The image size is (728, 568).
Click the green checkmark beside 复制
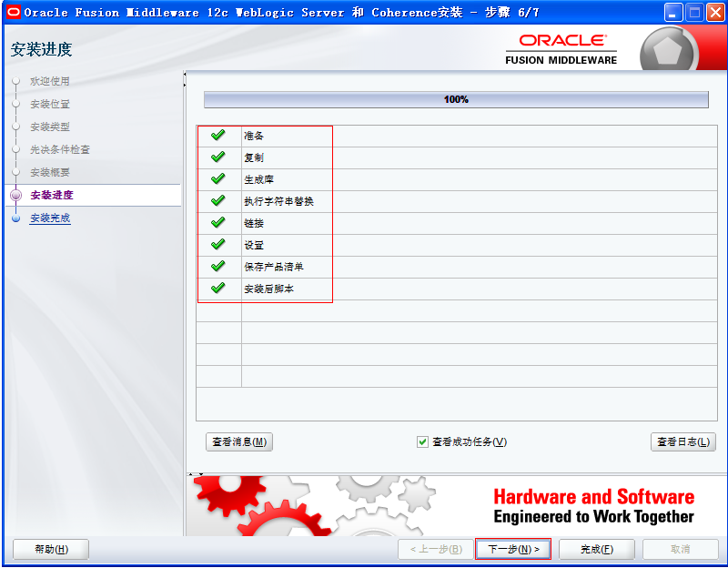(217, 157)
